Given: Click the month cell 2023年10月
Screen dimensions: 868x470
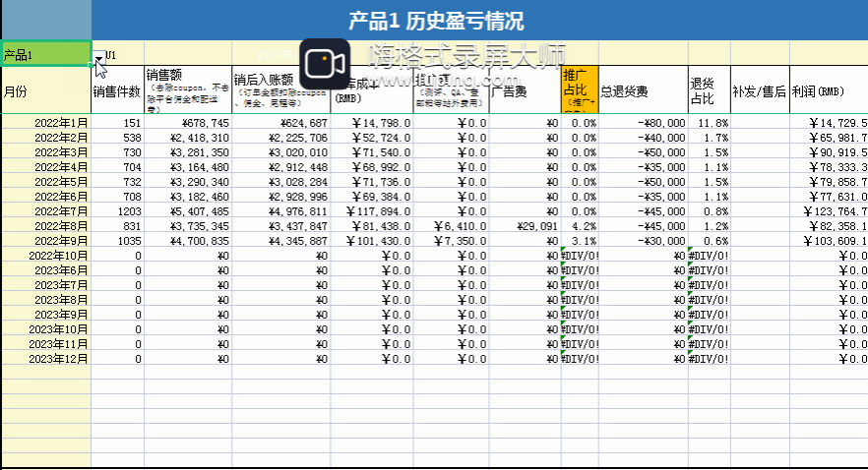Looking at the screenshot, I should 46,329.
